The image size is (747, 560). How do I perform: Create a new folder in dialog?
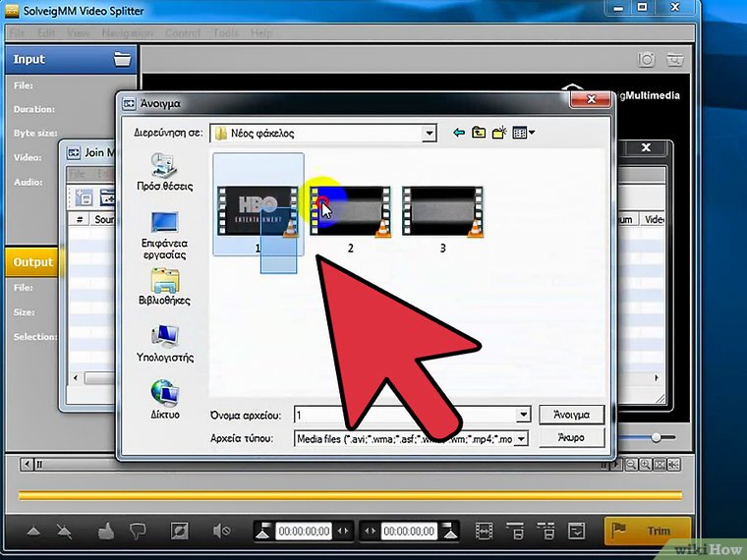pyautogui.click(x=499, y=133)
